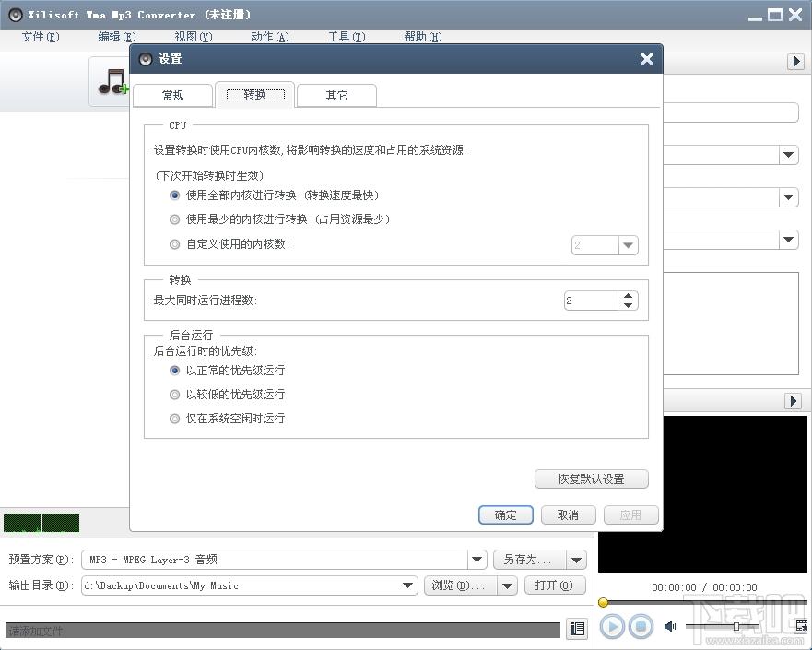
Task: Decrease 最大同时运行进程数 with down arrow
Action: 629,305
